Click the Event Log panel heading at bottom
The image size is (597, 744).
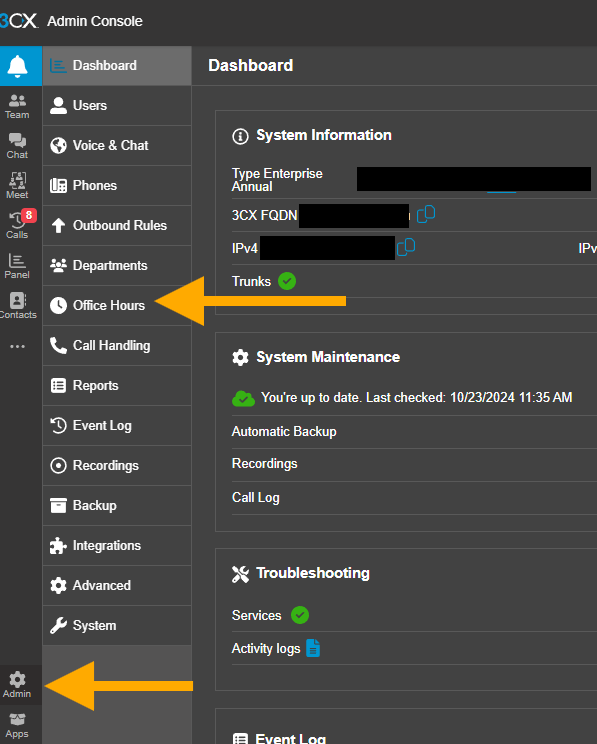point(290,738)
